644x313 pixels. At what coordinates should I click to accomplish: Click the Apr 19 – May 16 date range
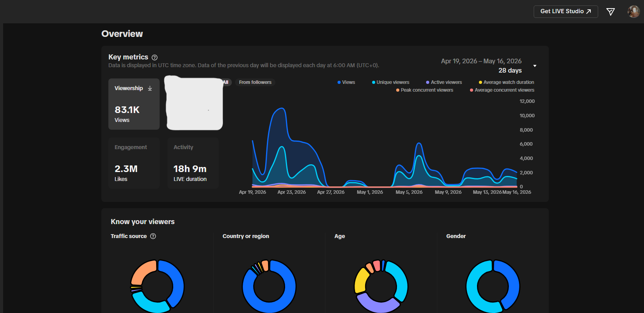481,61
